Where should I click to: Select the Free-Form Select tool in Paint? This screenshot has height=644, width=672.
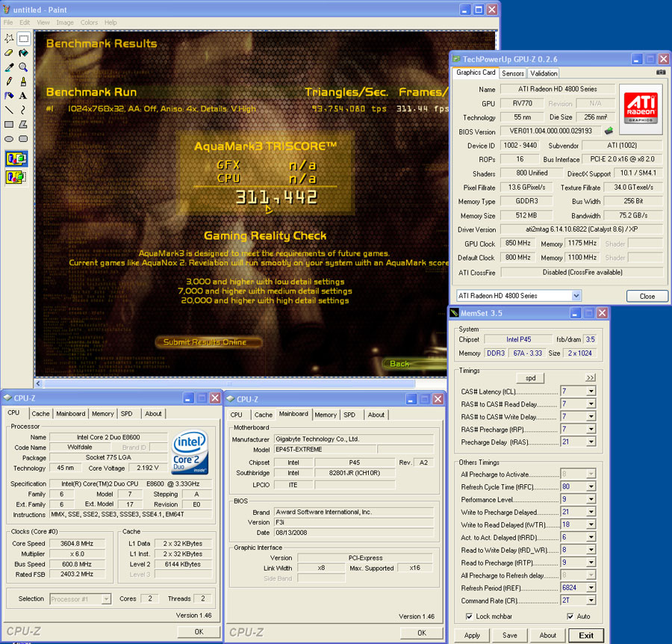pyautogui.click(x=9, y=39)
